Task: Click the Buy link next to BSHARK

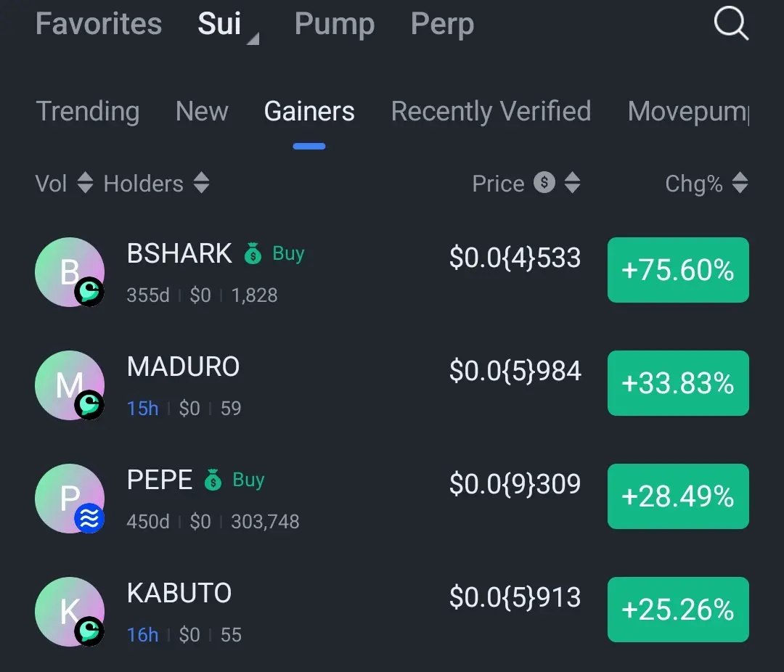Action: (288, 253)
